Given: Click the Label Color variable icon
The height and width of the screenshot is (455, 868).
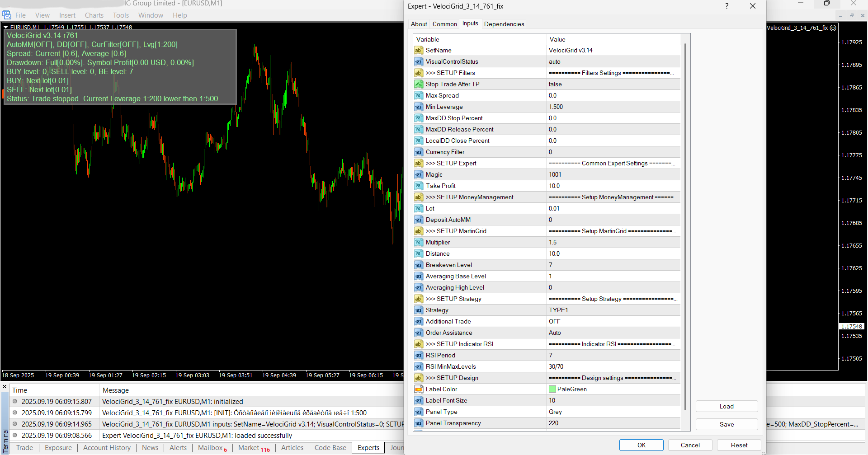Looking at the screenshot, I should 419,389.
